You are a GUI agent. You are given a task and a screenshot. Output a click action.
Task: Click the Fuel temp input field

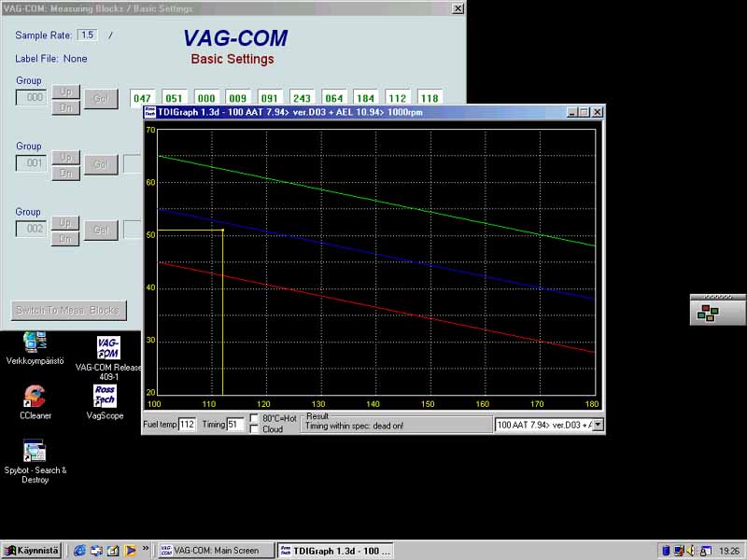[x=187, y=425]
